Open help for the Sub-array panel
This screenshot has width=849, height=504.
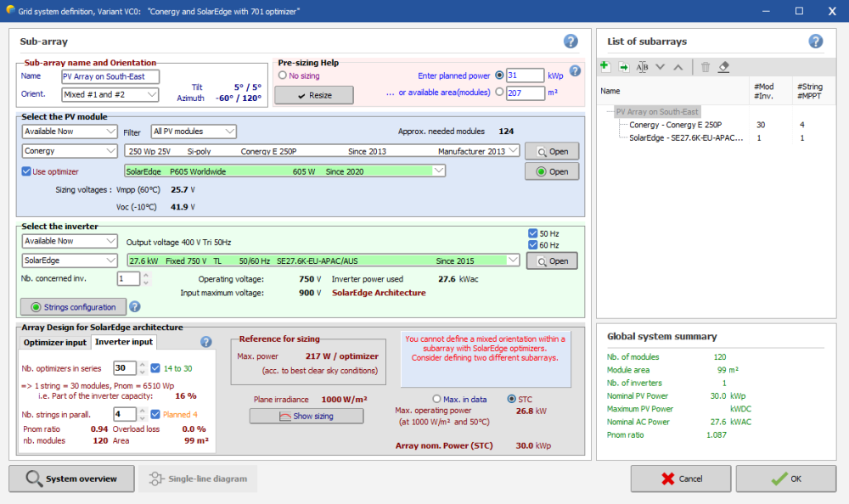point(571,42)
